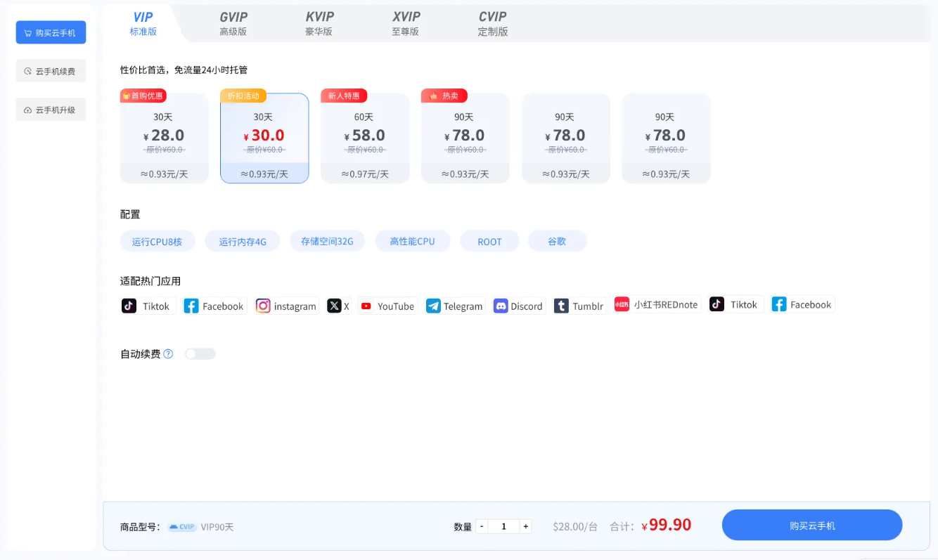Click the cloud upgrade icon beside 云手机升级

(x=27, y=110)
